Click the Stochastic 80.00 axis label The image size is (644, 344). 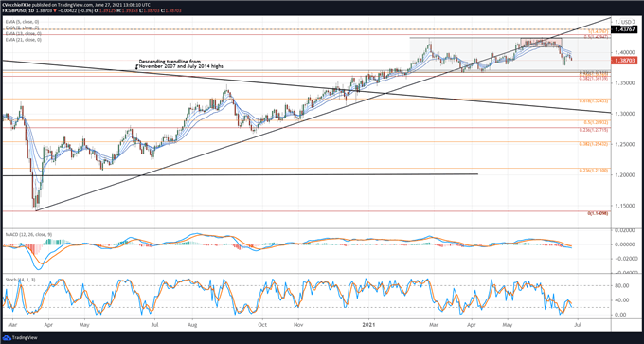[623, 285]
